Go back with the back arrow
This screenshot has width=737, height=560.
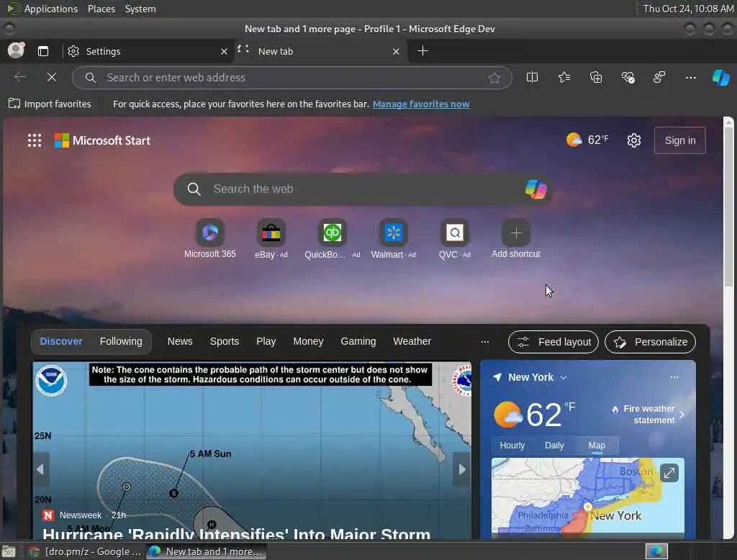(x=20, y=77)
